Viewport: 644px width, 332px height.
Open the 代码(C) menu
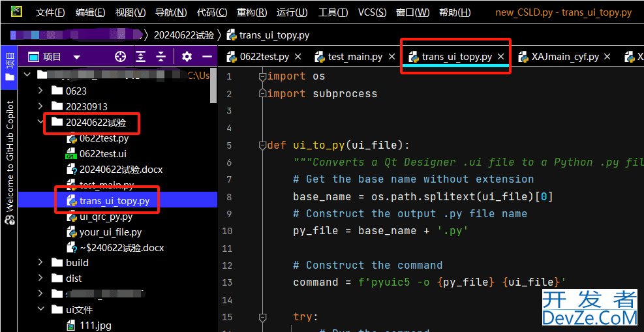(x=212, y=12)
